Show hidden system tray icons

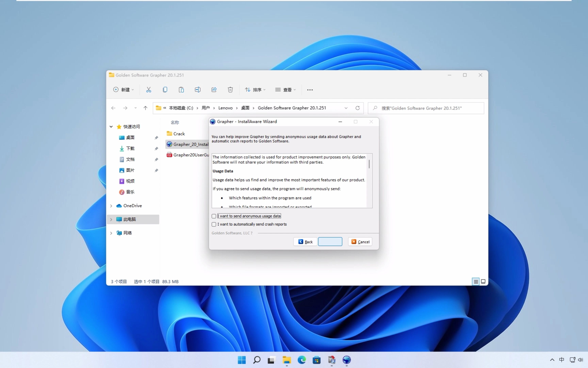pos(552,360)
